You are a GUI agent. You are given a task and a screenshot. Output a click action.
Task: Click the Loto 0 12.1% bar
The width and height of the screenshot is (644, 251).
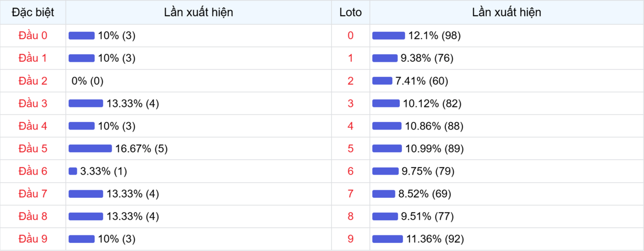(x=389, y=35)
